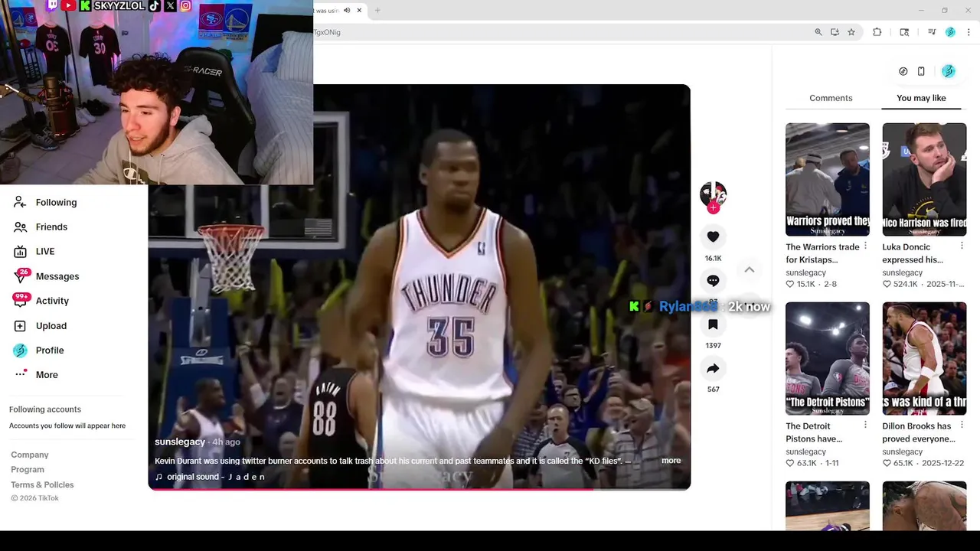Click the Kevin Durant video player
The image size is (980, 551).
[x=420, y=287]
